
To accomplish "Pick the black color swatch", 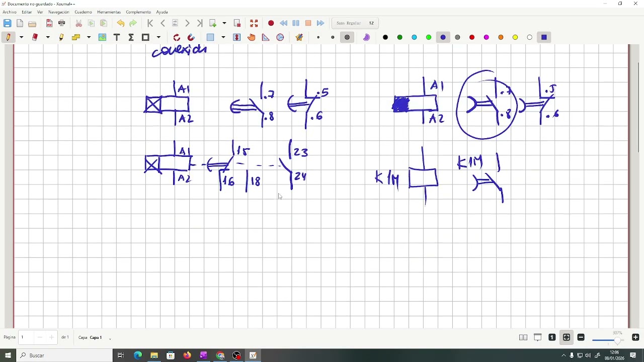I will point(386,38).
